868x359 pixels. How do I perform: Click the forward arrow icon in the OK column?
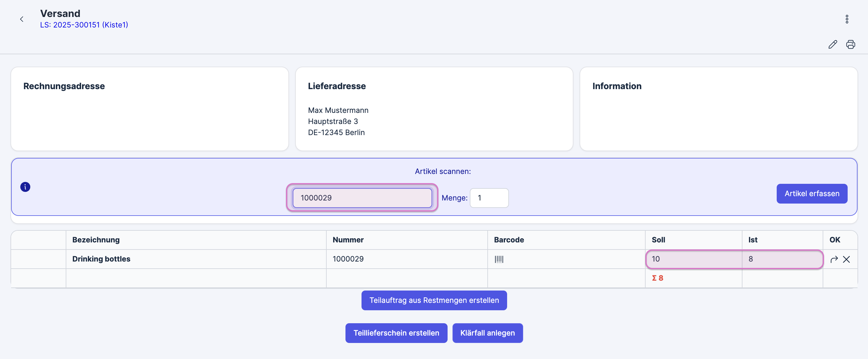coord(834,259)
